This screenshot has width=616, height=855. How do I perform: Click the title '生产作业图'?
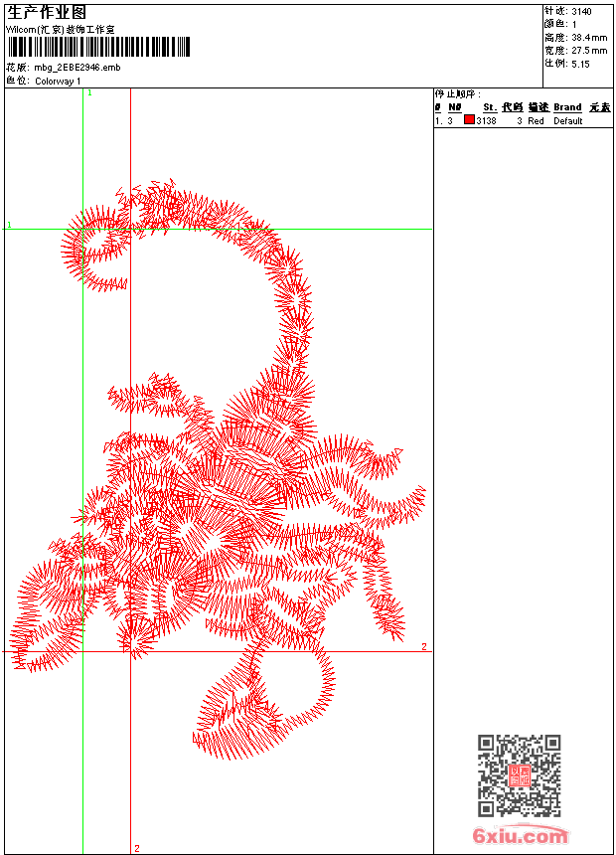(47, 12)
